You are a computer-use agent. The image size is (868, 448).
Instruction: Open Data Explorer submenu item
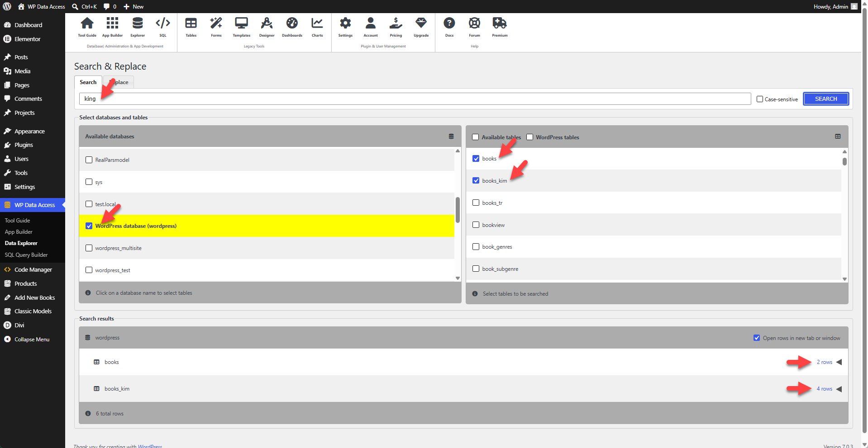tap(21, 243)
